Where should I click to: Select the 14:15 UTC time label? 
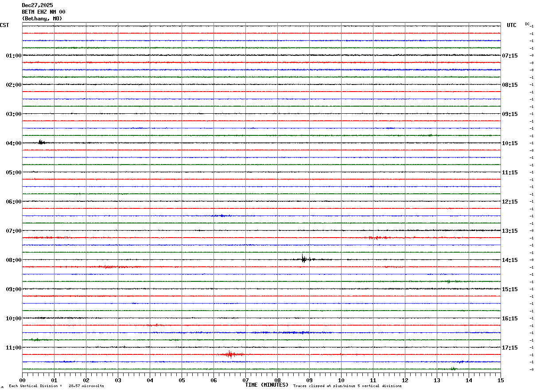point(510,260)
